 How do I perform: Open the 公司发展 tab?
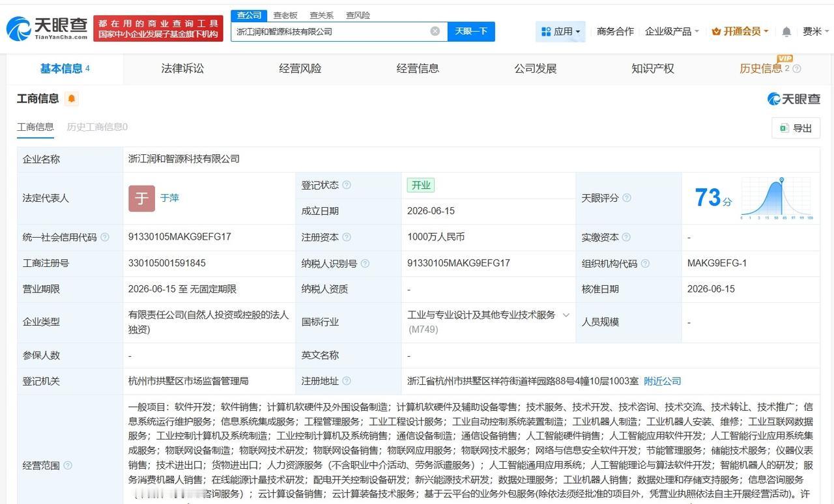pos(536,68)
